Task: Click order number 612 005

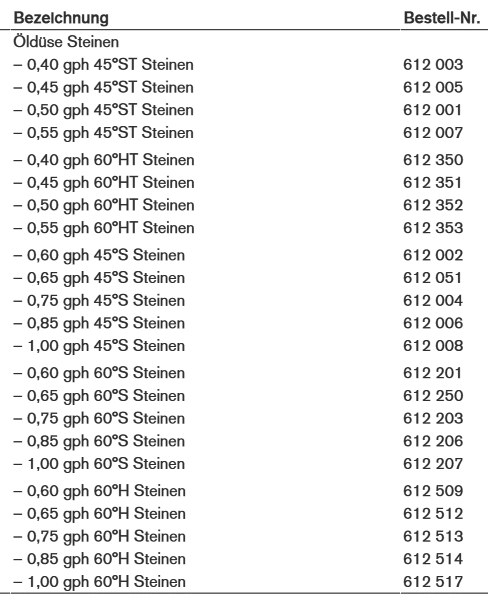Action: pos(433,87)
